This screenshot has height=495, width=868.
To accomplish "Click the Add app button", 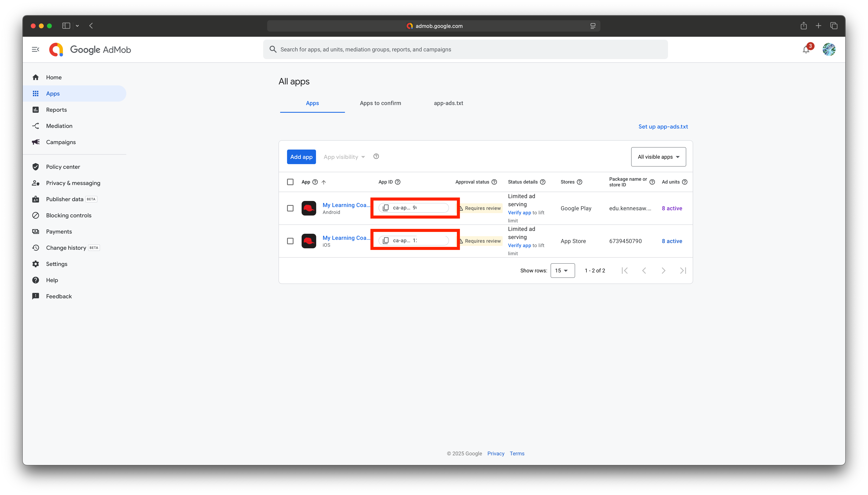I will pos(301,157).
